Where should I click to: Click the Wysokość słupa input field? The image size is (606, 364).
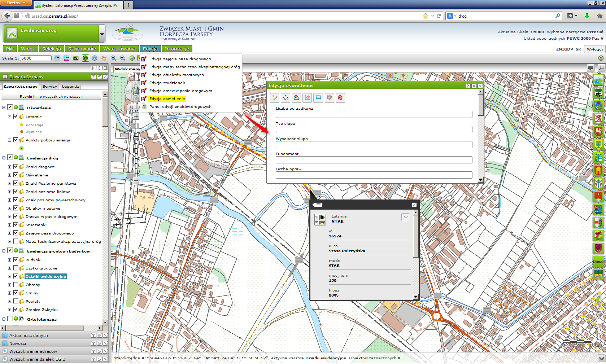[x=374, y=145]
